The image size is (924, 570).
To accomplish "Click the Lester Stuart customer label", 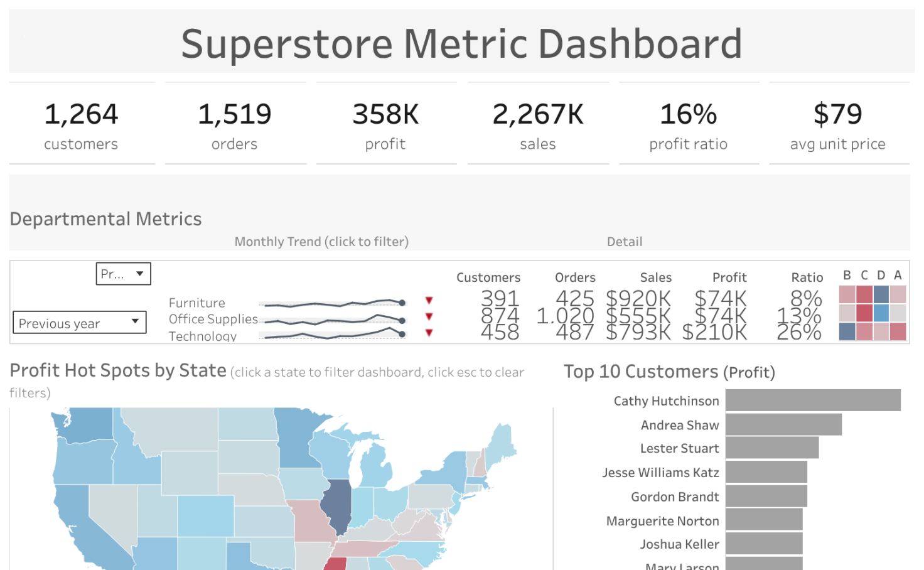I will click(x=679, y=448).
